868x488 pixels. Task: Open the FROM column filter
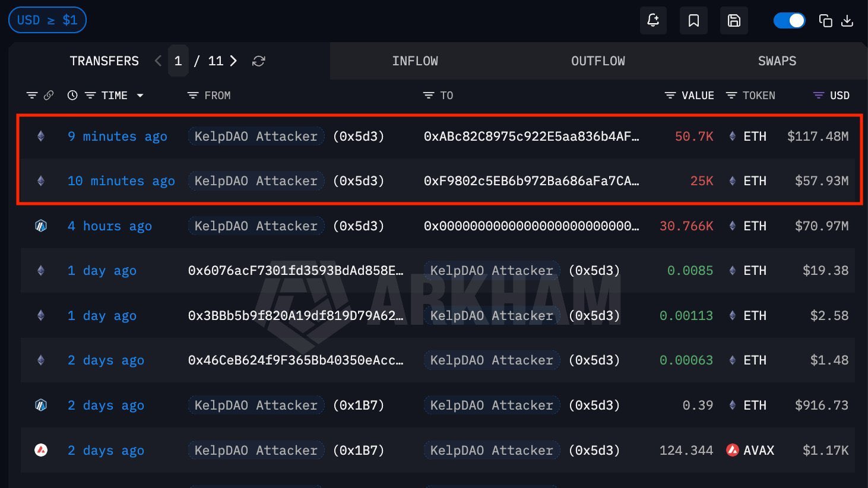(193, 96)
